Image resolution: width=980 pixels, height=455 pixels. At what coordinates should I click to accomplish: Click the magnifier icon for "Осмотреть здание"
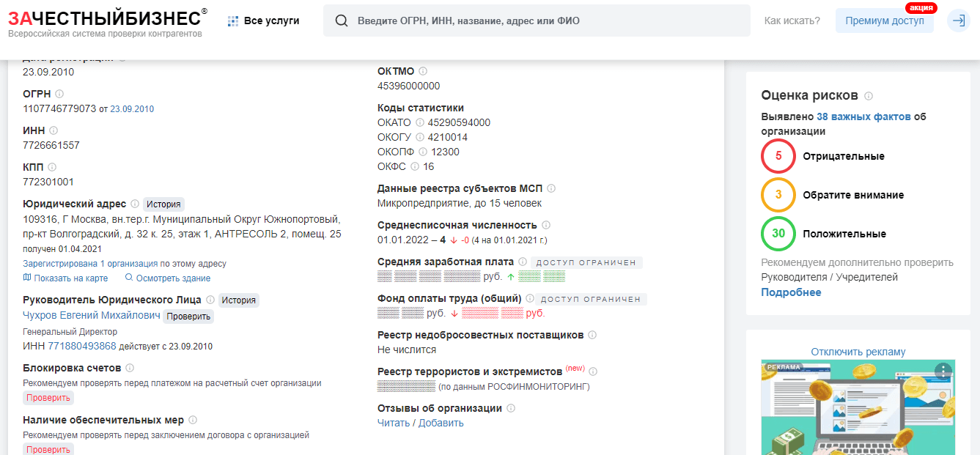point(128,278)
